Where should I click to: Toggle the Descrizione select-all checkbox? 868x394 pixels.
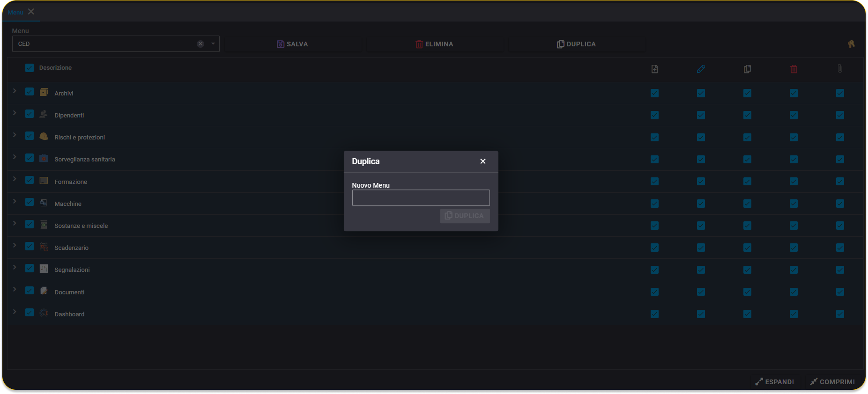pos(30,68)
